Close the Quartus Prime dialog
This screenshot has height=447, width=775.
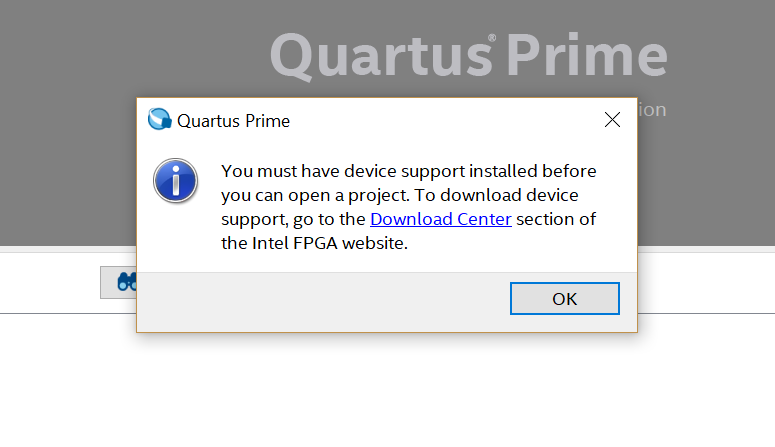[613, 120]
